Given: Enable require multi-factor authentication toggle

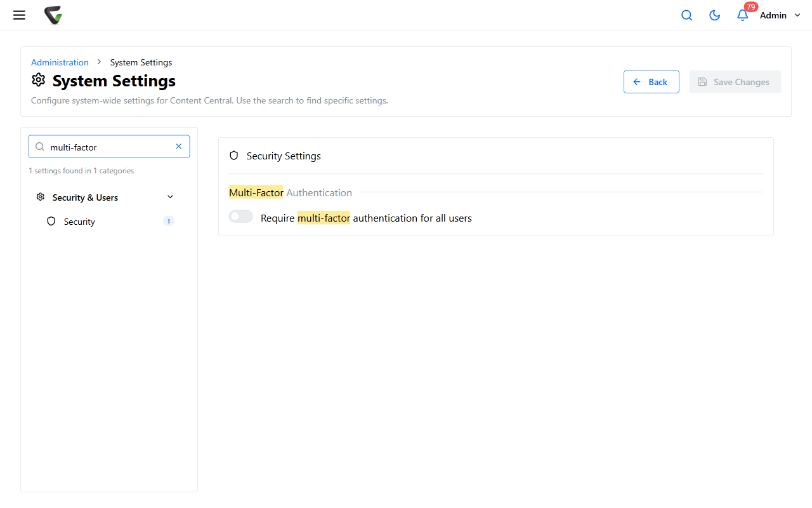Looking at the screenshot, I should pos(241,217).
